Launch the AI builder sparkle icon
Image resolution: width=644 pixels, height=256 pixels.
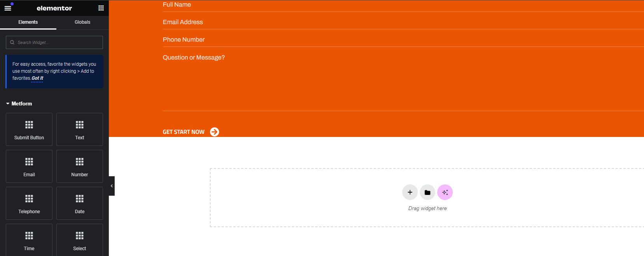445,192
